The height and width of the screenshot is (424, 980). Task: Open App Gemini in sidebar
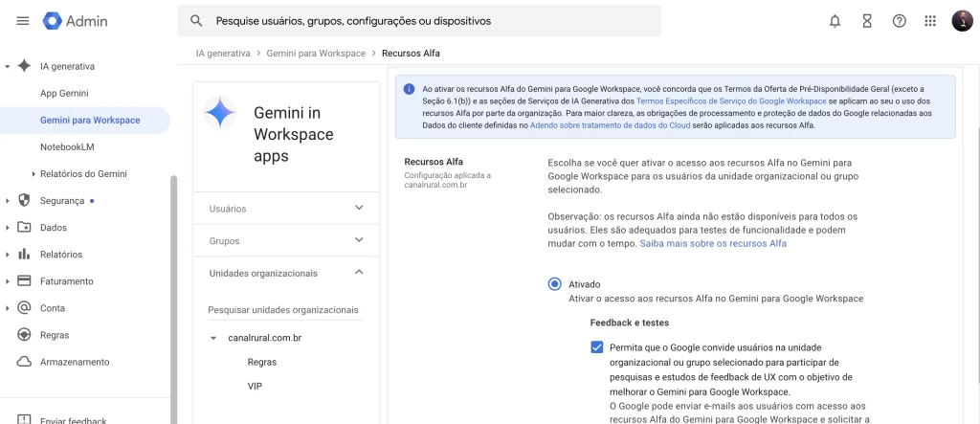click(64, 93)
